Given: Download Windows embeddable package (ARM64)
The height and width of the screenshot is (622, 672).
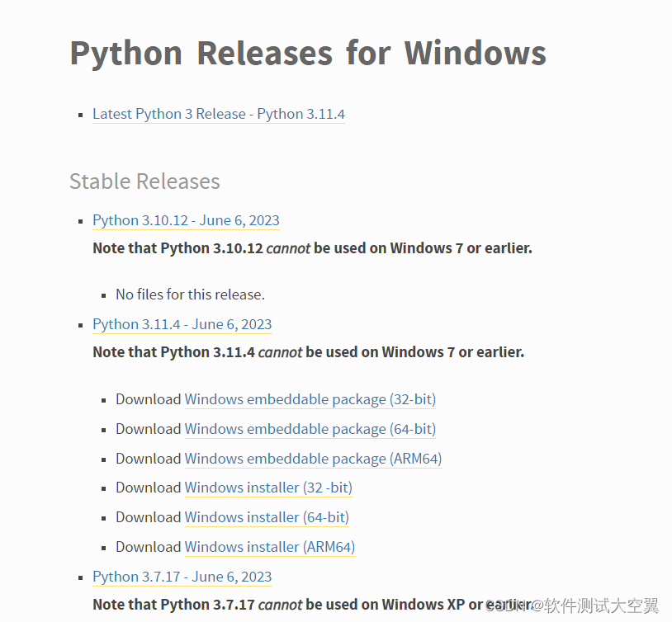Looking at the screenshot, I should coord(313,459).
